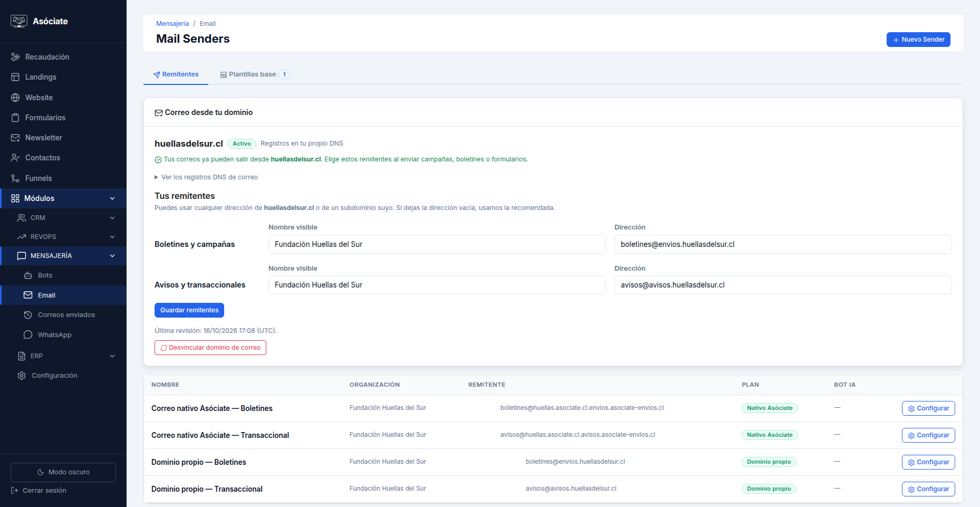Expand the CRM submenu chevron

coord(112,218)
